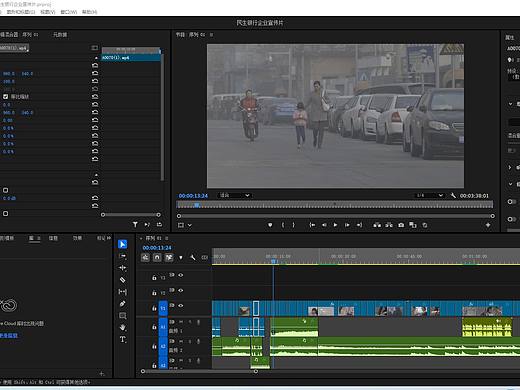The width and height of the screenshot is (520, 390).
Task: Open the Window menu
Action: (69, 12)
